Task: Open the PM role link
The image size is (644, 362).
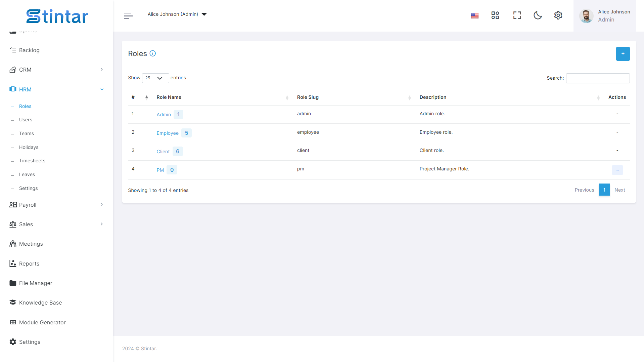Action: click(x=160, y=170)
